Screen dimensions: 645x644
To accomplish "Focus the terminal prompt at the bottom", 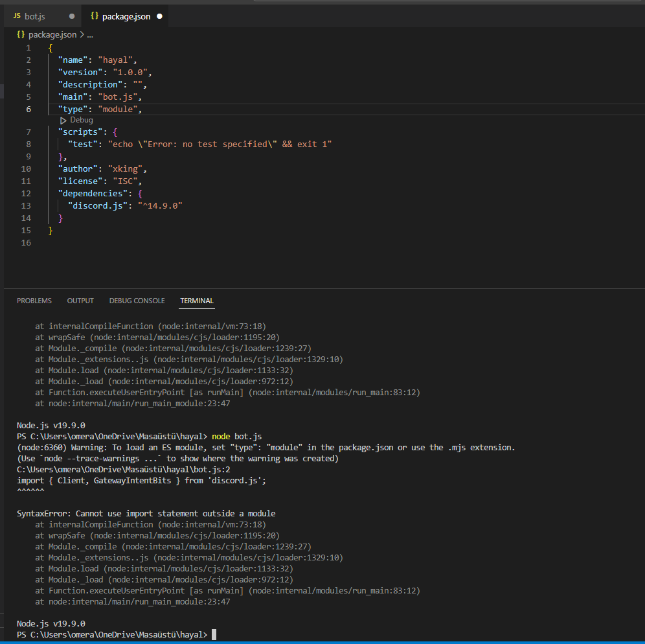I will [214, 634].
